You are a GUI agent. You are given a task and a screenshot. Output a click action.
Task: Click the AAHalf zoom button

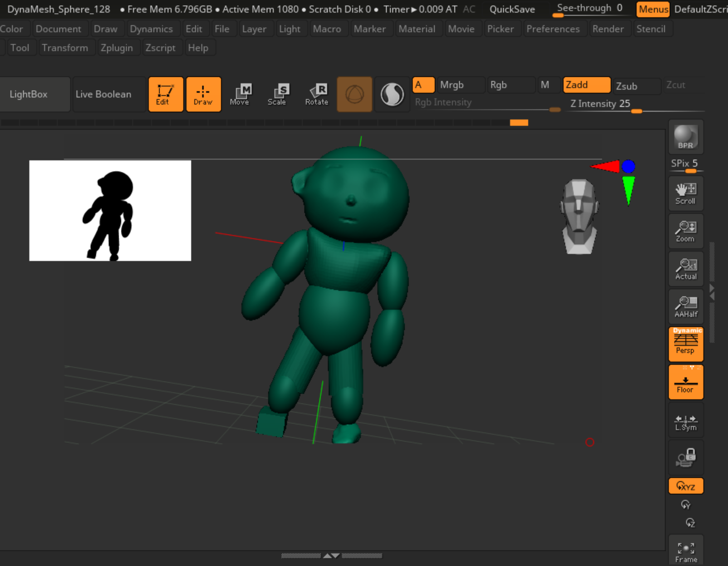point(686,307)
